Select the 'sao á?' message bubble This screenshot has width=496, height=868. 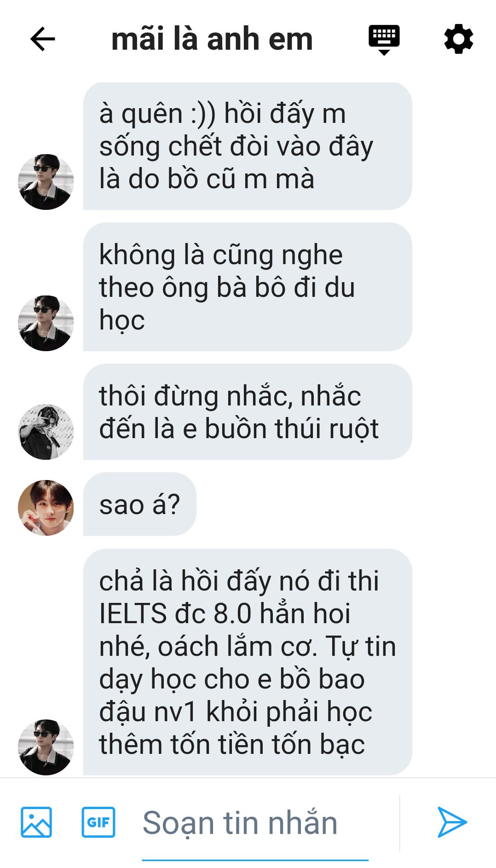point(139,504)
